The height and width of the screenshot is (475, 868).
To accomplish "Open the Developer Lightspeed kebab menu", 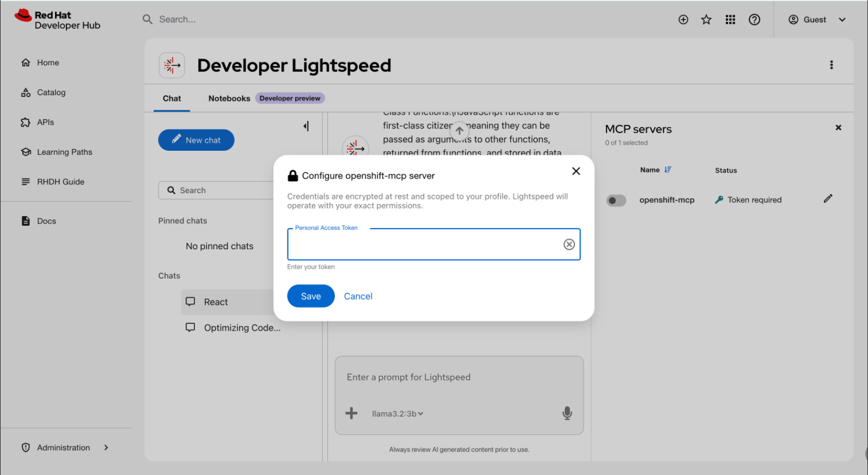I will 831,65.
